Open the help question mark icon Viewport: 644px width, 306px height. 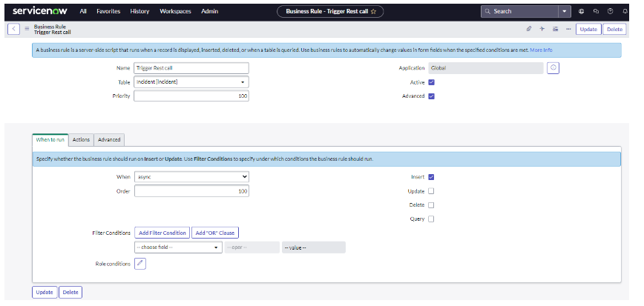point(611,11)
